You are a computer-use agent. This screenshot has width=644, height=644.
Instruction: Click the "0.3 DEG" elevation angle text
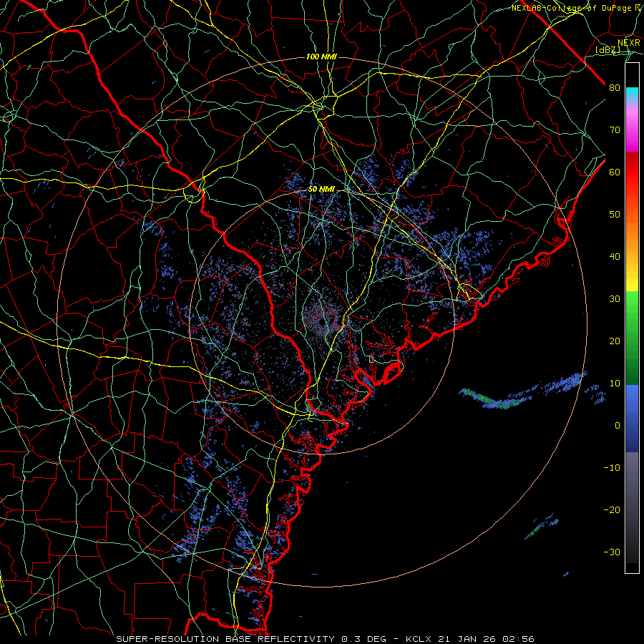click(364, 639)
